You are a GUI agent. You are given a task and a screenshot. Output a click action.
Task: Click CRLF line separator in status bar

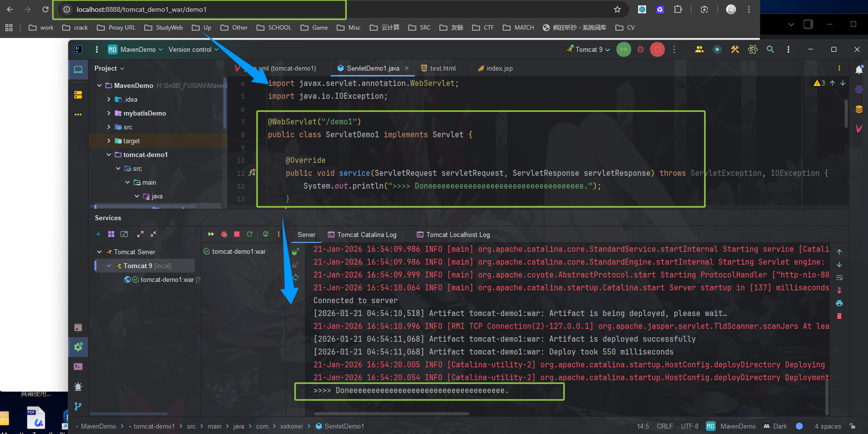click(x=665, y=426)
